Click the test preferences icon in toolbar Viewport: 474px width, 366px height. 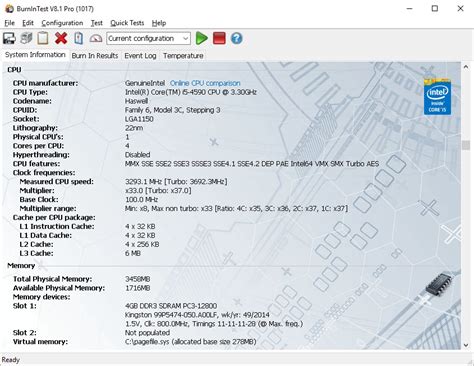pyautogui.click(x=26, y=38)
